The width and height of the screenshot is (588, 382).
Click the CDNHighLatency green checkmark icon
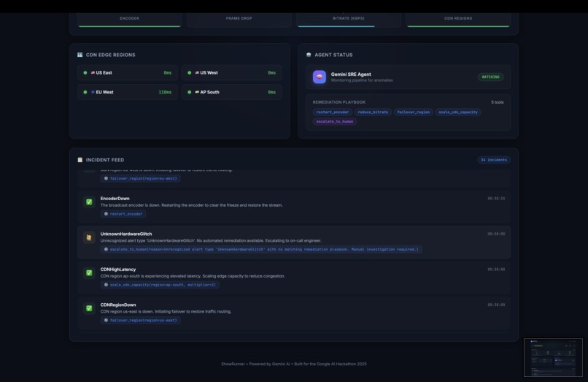[x=89, y=273]
